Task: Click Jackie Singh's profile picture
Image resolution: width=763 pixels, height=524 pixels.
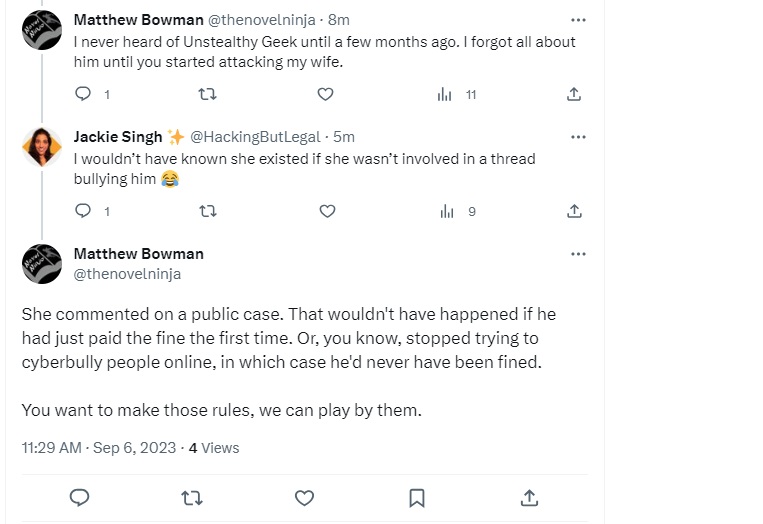Action: 42,147
